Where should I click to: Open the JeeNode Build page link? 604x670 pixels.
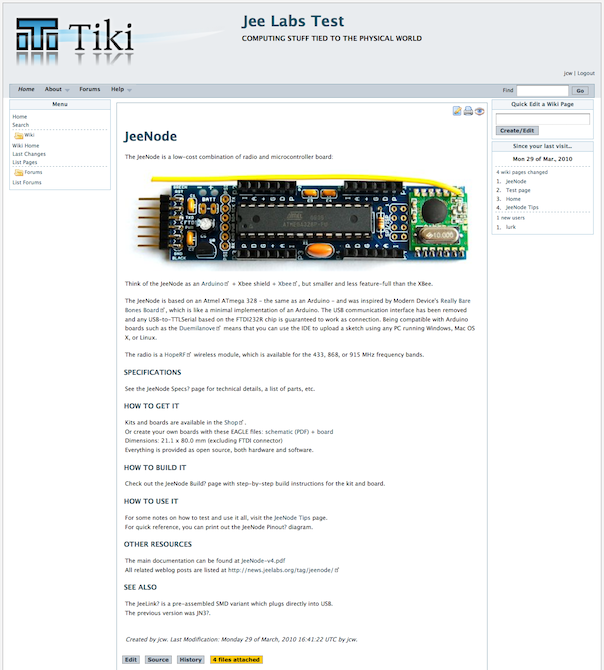[185, 484]
